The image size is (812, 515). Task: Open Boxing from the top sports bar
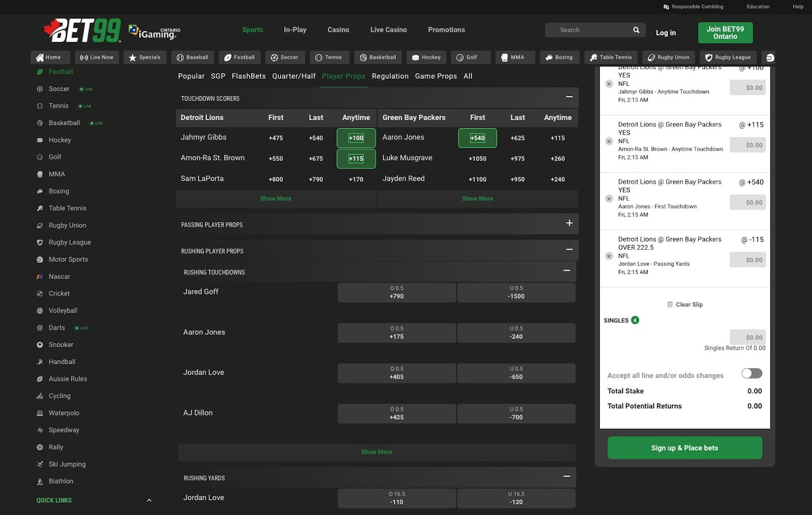(x=559, y=57)
